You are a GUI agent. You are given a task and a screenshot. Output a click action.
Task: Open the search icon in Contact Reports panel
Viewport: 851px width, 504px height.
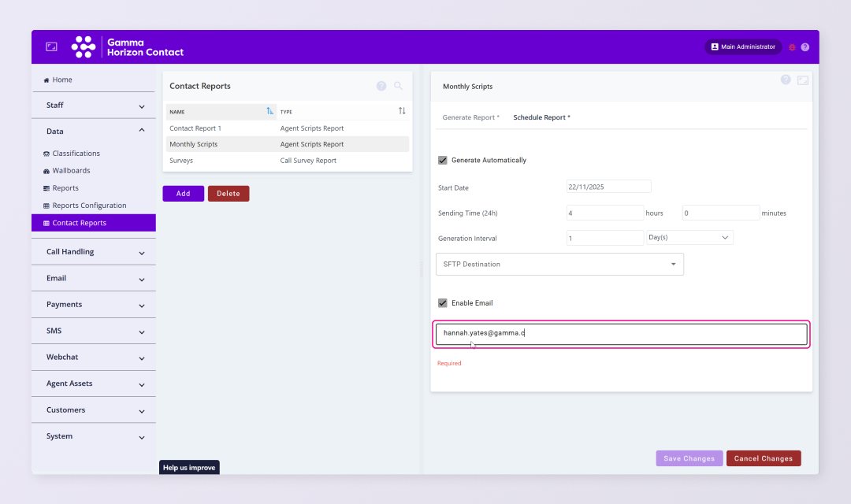[x=398, y=86]
